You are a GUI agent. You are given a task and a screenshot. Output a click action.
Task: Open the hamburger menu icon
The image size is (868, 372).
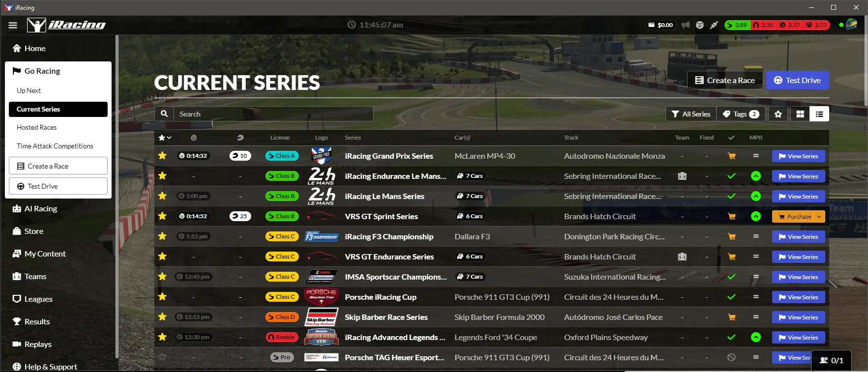click(x=13, y=25)
